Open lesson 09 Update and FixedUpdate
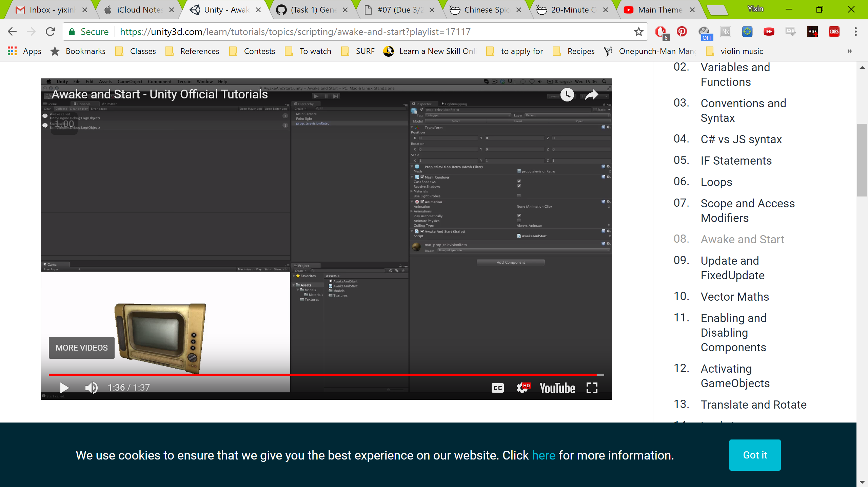868x487 pixels. [732, 268]
